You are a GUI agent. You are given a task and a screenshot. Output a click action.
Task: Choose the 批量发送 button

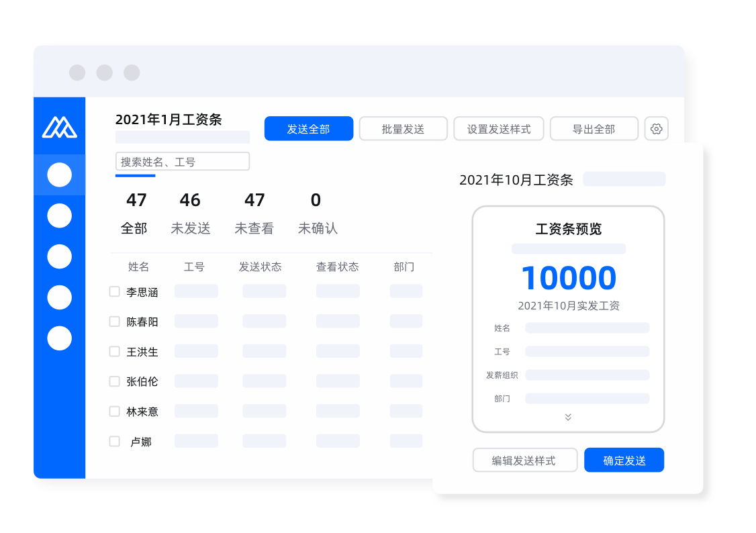(403, 129)
